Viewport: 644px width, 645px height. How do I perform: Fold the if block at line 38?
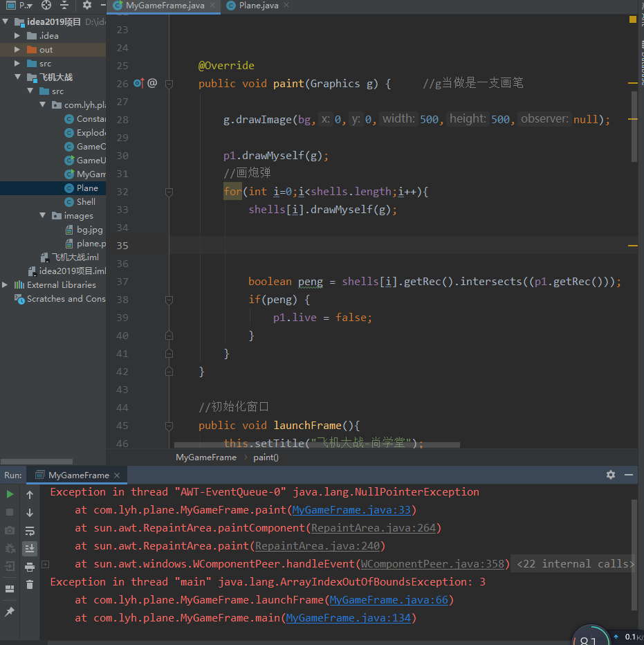click(169, 300)
